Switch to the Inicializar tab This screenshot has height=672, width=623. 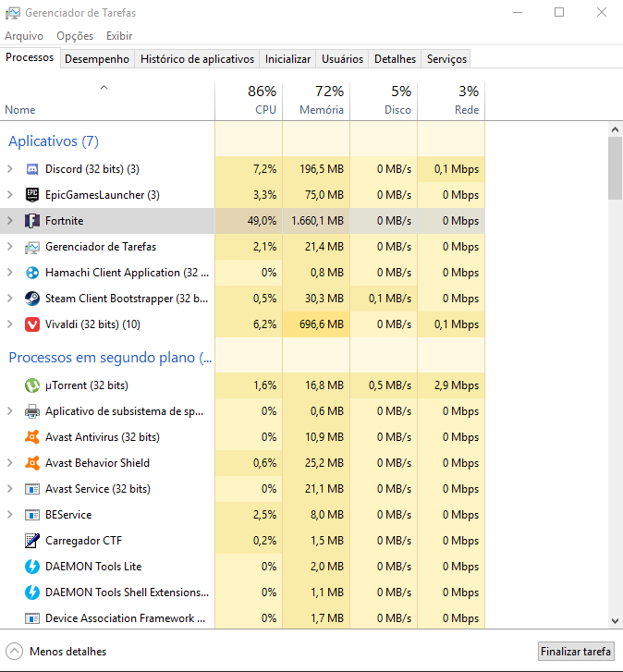(x=287, y=59)
